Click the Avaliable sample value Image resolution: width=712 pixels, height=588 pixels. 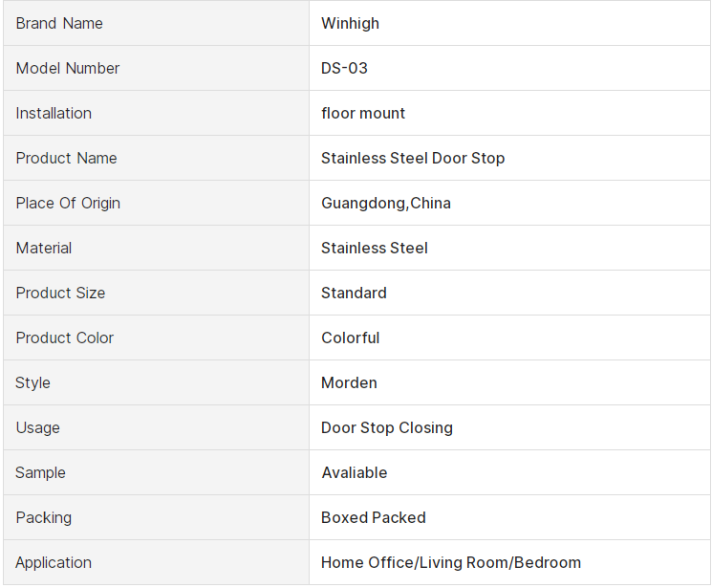354,472
